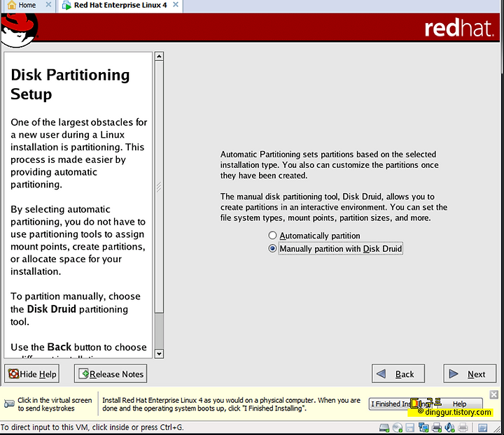Close the Home tab
The height and width of the screenshot is (435, 504).
pyautogui.click(x=48, y=5)
